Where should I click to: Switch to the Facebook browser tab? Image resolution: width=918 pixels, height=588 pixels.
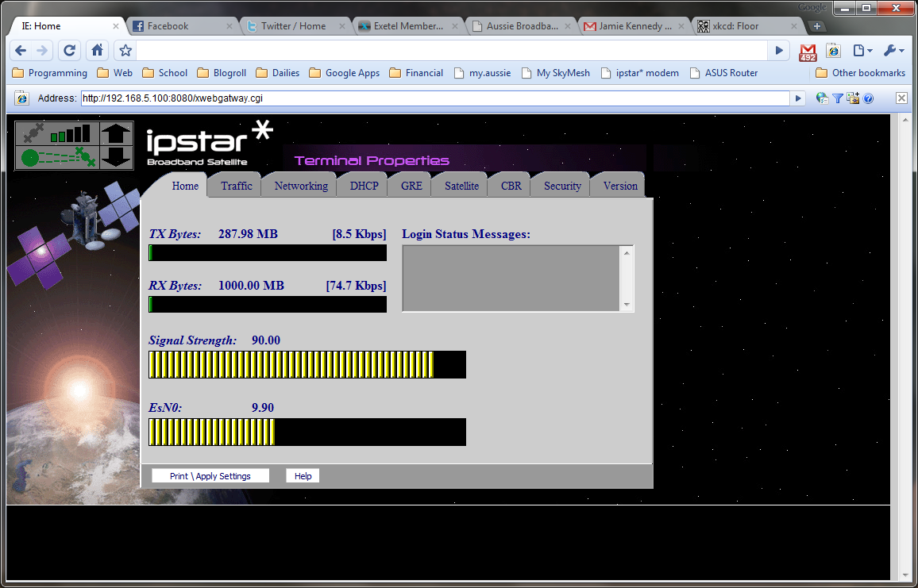[182, 26]
